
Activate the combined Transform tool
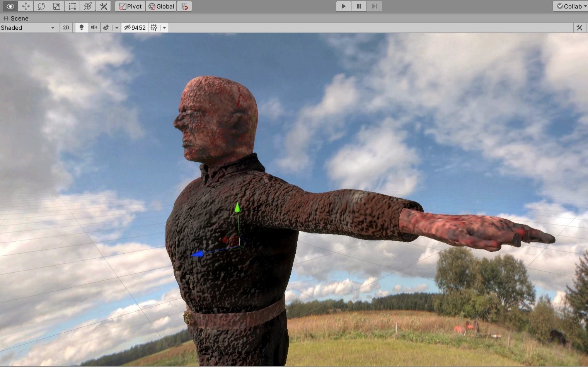tap(88, 6)
